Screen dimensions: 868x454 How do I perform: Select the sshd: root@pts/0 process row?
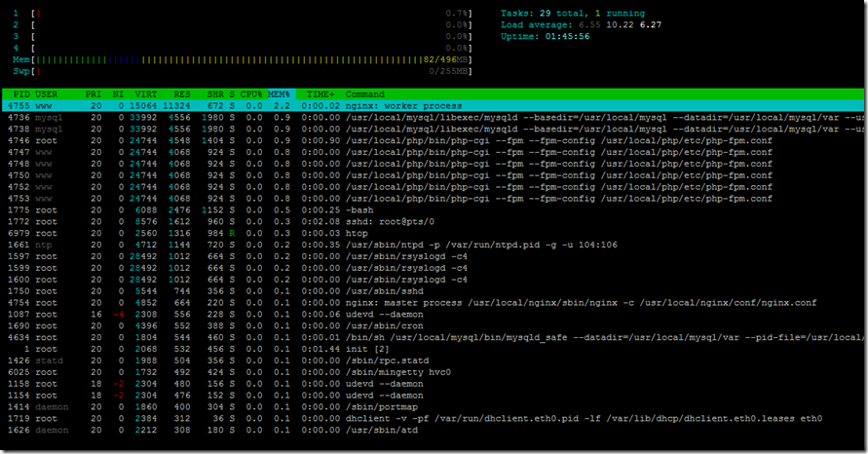coord(433,222)
